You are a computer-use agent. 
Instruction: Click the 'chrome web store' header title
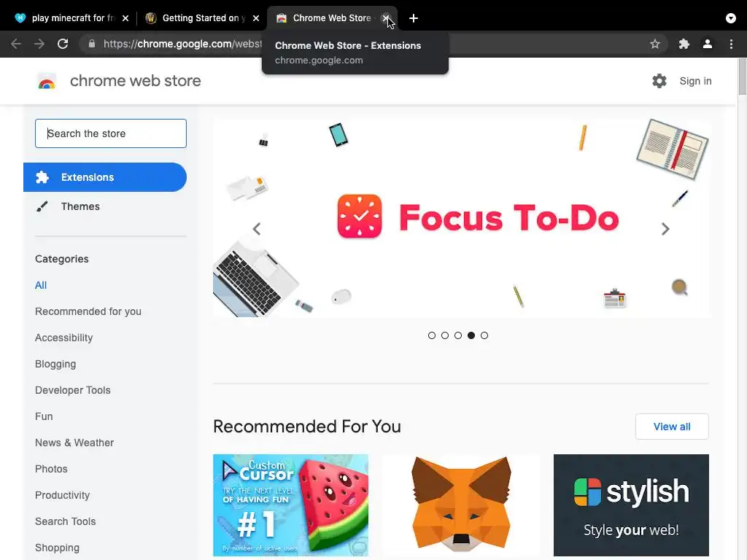pos(135,81)
